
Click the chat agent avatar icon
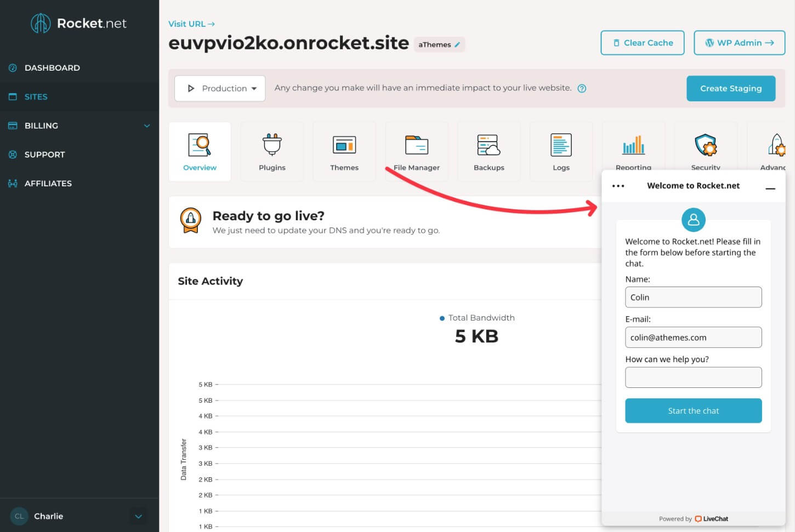694,220
